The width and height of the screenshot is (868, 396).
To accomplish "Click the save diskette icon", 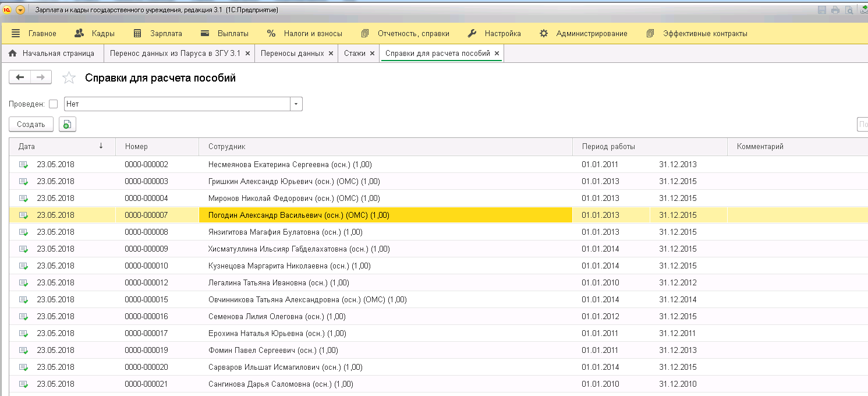I will [822, 10].
